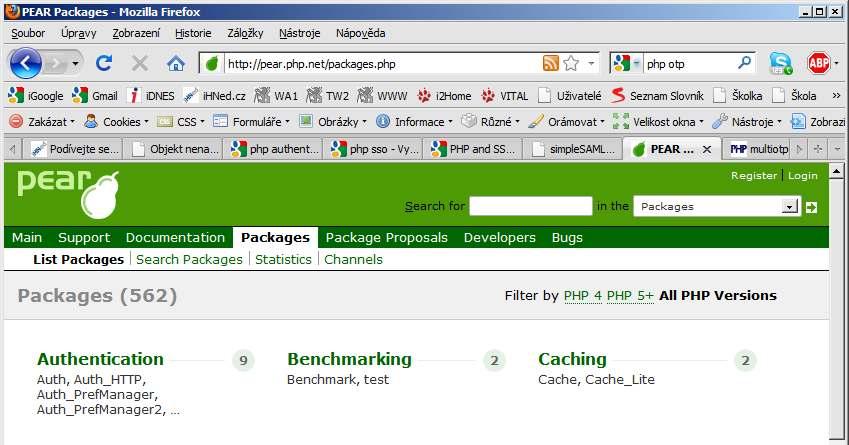Click the pear site icon beside URL
The image size is (849, 445).
212,64
